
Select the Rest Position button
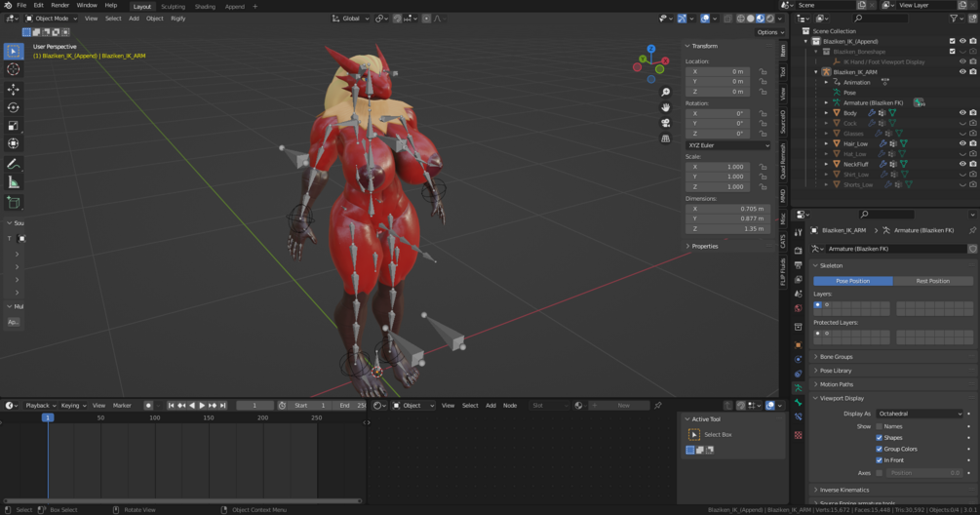pyautogui.click(x=932, y=281)
